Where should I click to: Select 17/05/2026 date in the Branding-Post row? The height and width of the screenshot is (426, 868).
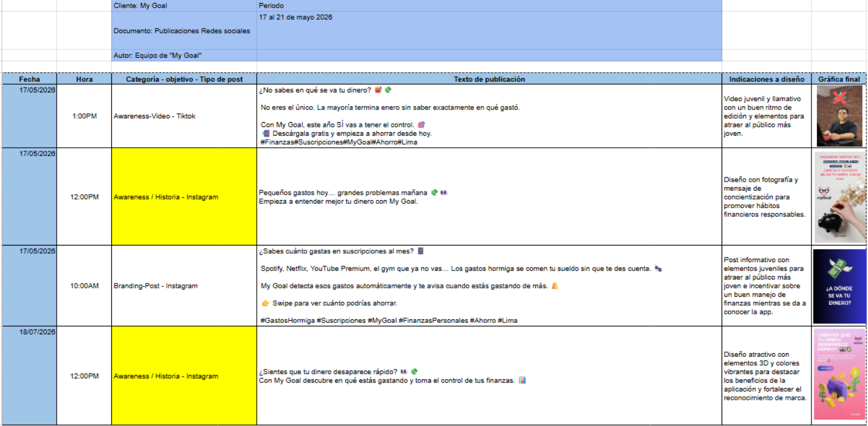pos(29,285)
